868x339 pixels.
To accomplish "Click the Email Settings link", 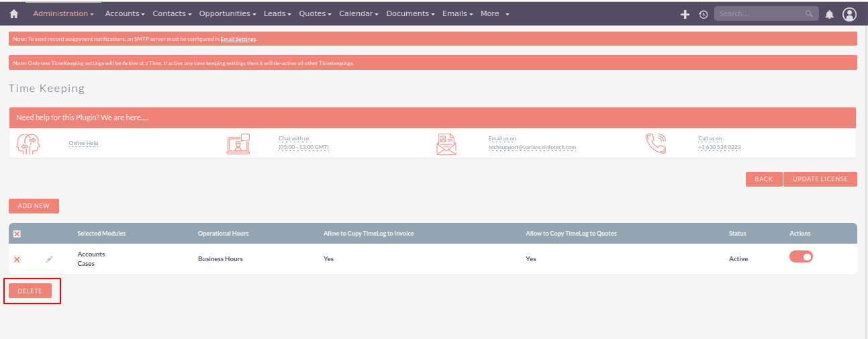I will pos(238,40).
